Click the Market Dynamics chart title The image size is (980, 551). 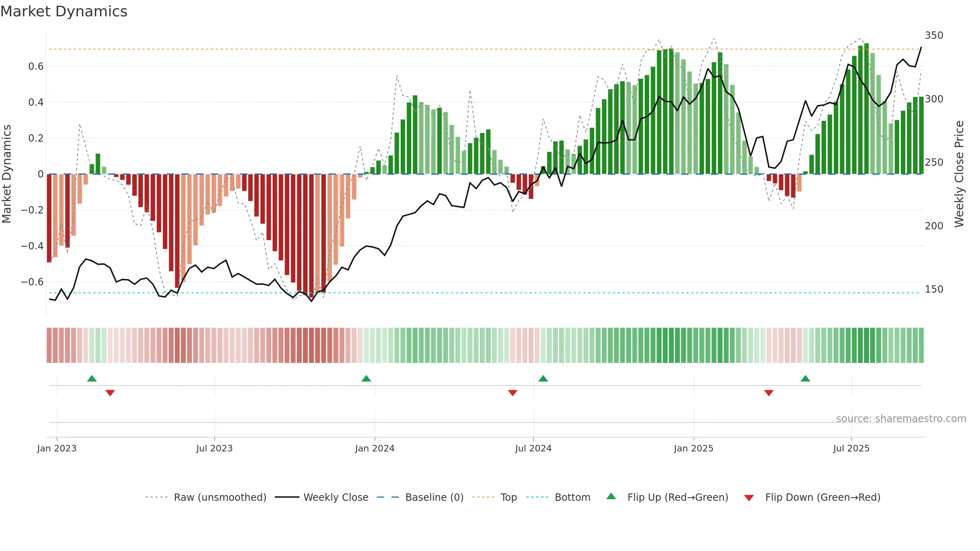(x=64, y=11)
